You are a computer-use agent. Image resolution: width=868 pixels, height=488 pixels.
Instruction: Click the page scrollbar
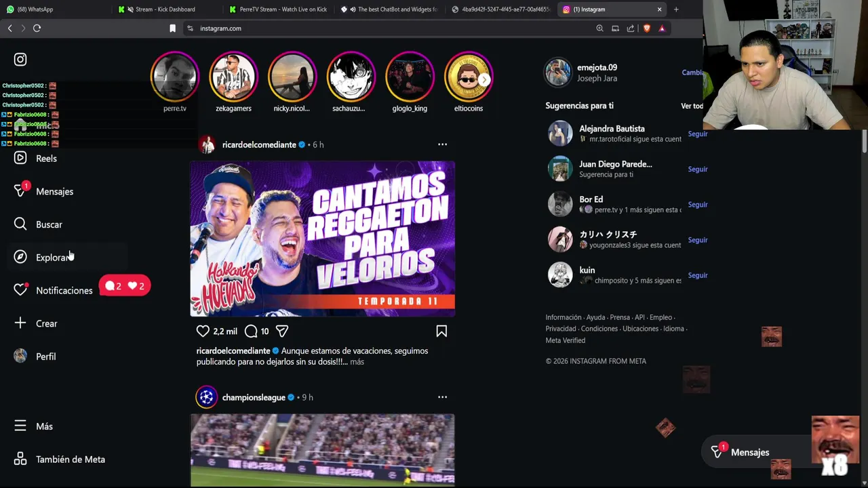pyautogui.click(x=865, y=142)
